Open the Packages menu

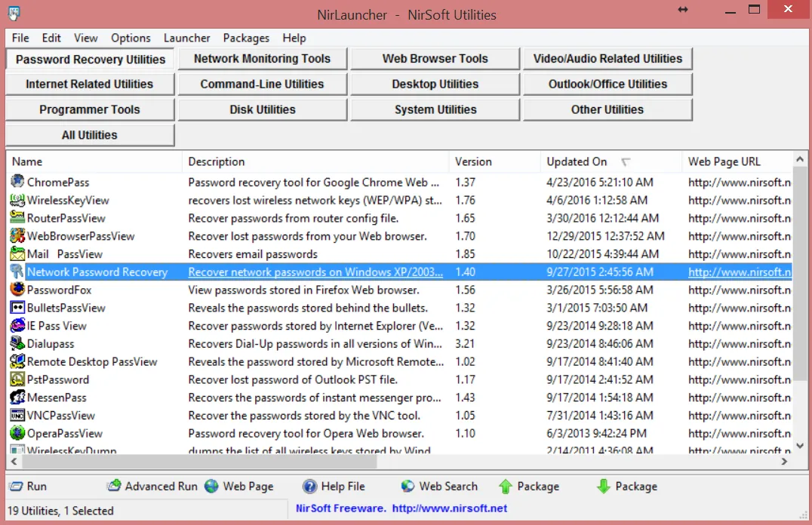pos(246,38)
